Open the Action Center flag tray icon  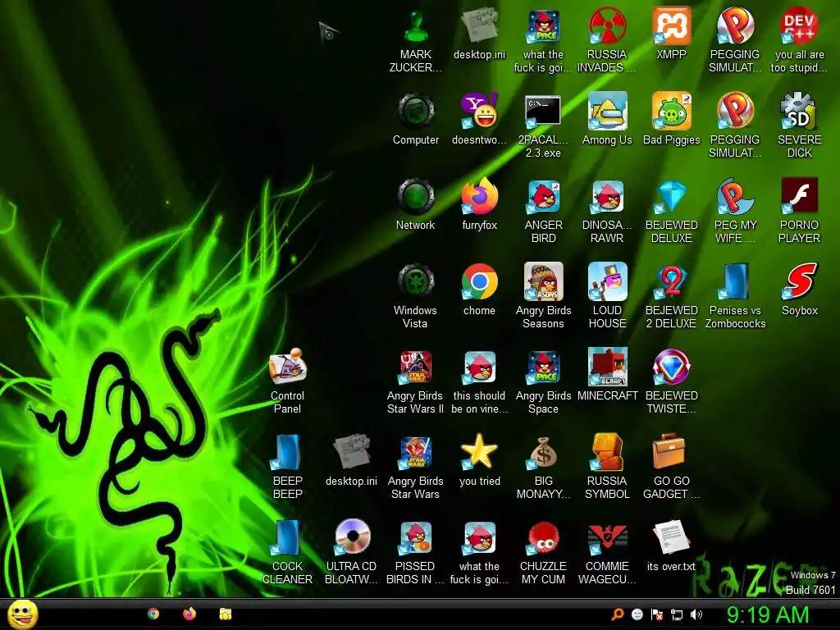pos(657,614)
